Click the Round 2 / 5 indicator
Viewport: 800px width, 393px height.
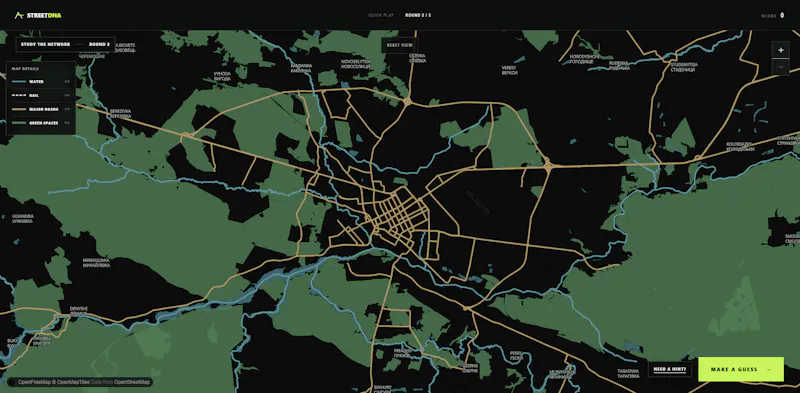(418, 15)
